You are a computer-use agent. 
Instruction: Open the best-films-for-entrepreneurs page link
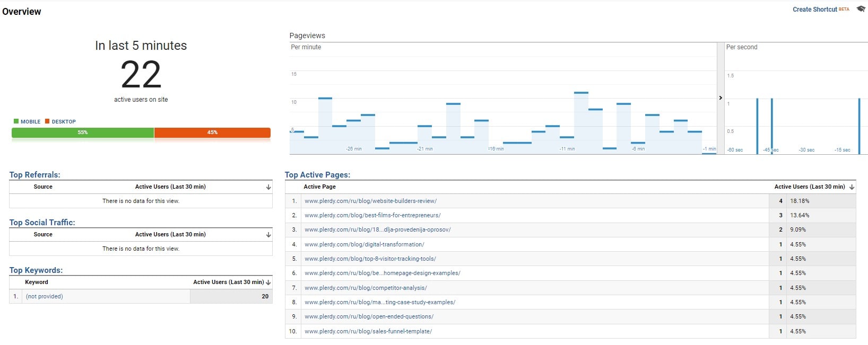tap(372, 216)
